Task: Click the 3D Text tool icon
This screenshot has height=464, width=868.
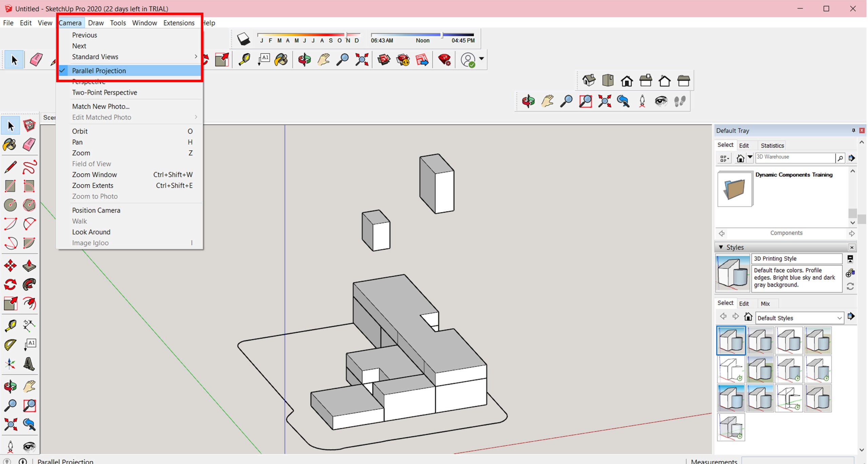Action: coord(29,364)
